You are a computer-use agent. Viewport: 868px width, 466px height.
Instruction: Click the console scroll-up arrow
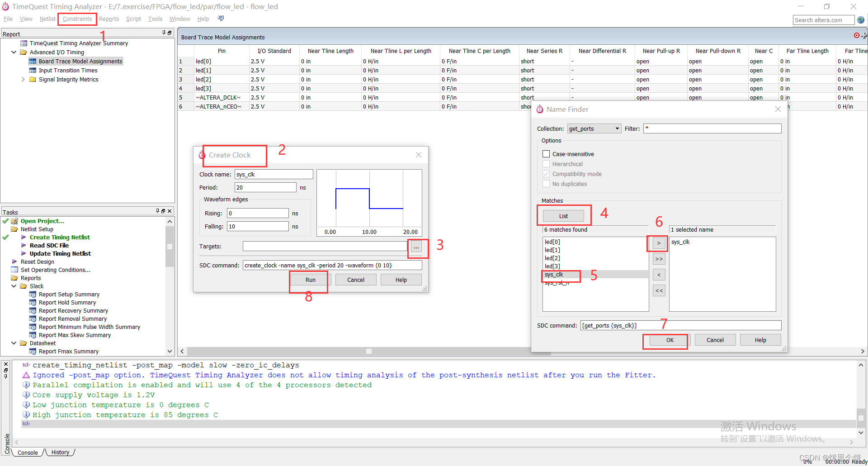click(861, 365)
